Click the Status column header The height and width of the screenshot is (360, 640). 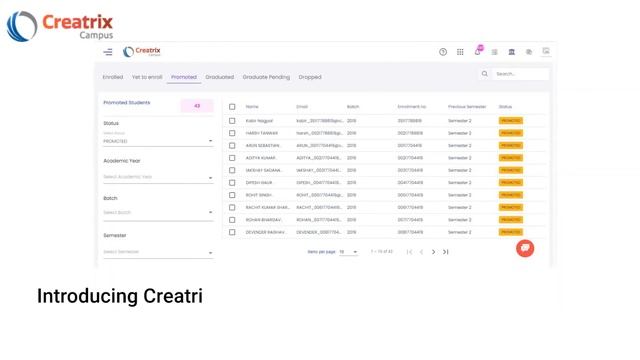[x=505, y=107]
